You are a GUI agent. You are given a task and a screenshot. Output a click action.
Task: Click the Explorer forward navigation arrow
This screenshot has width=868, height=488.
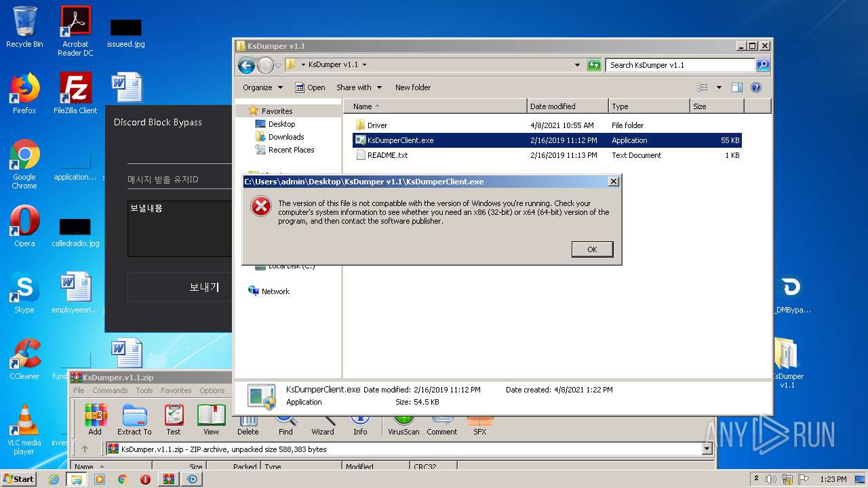coord(265,65)
